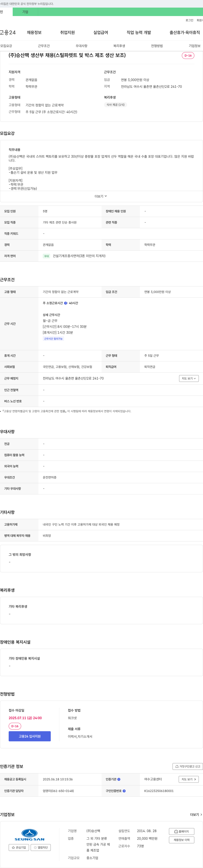The height and width of the screenshot is (868, 203).
Task: Click 여수고용센터 text
Action: pyautogui.click(x=153, y=779)
